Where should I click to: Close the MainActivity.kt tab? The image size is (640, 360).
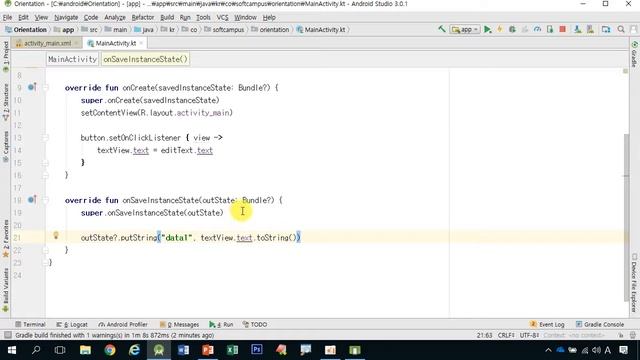point(141,43)
